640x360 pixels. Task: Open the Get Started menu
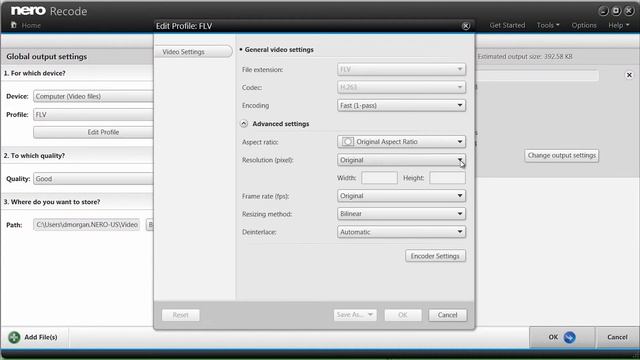pos(507,25)
